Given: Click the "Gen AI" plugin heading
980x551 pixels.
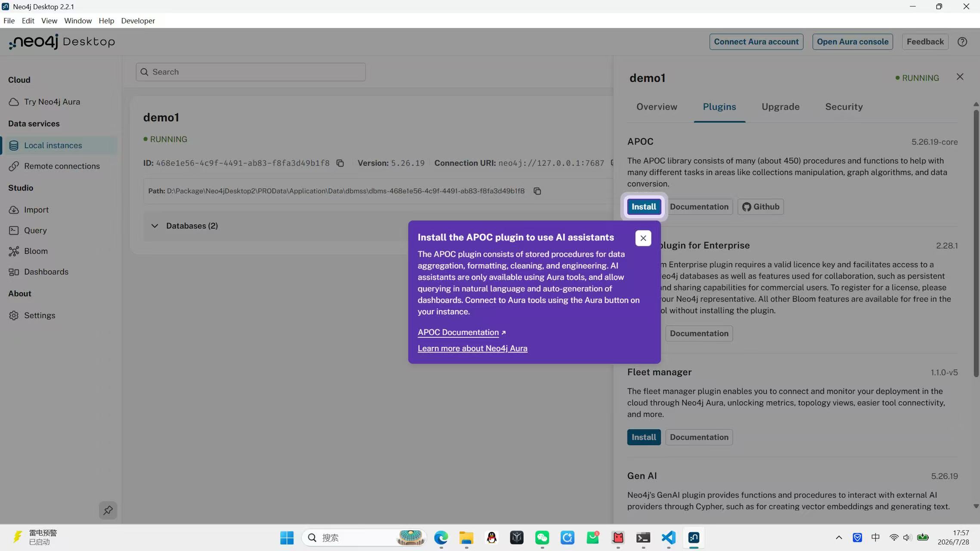Looking at the screenshot, I should click(x=642, y=476).
